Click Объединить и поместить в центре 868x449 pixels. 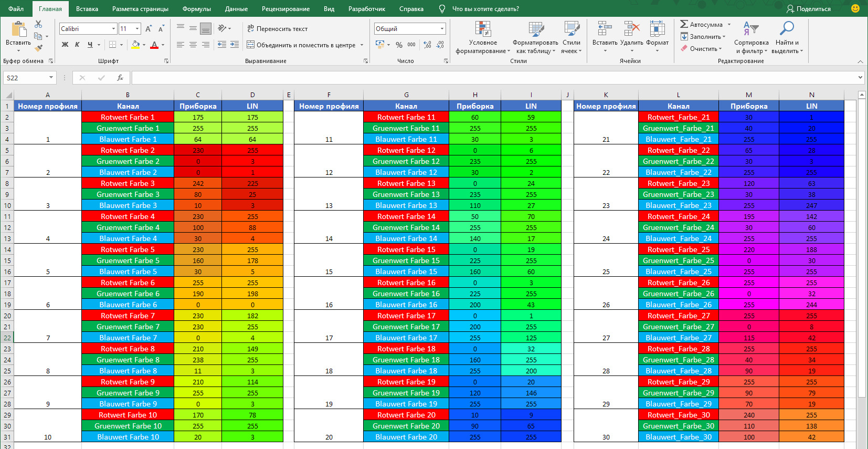point(301,45)
